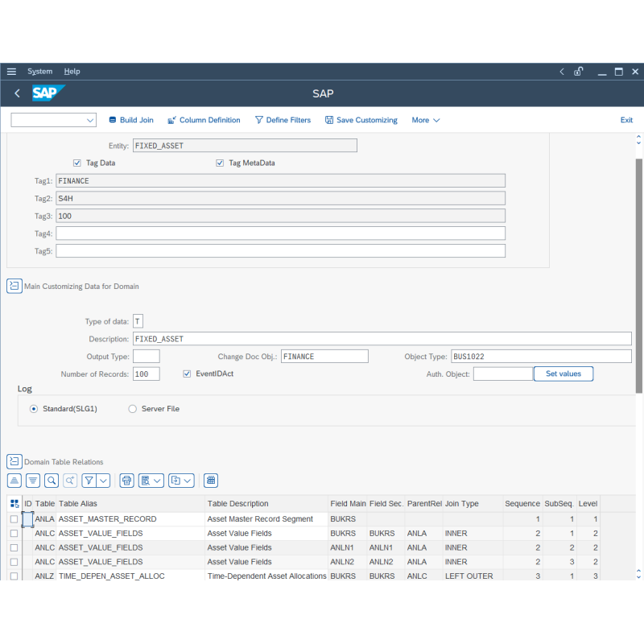Select the ANLA ASSET_MASTER_RECORD row checkbox

pos(14,519)
